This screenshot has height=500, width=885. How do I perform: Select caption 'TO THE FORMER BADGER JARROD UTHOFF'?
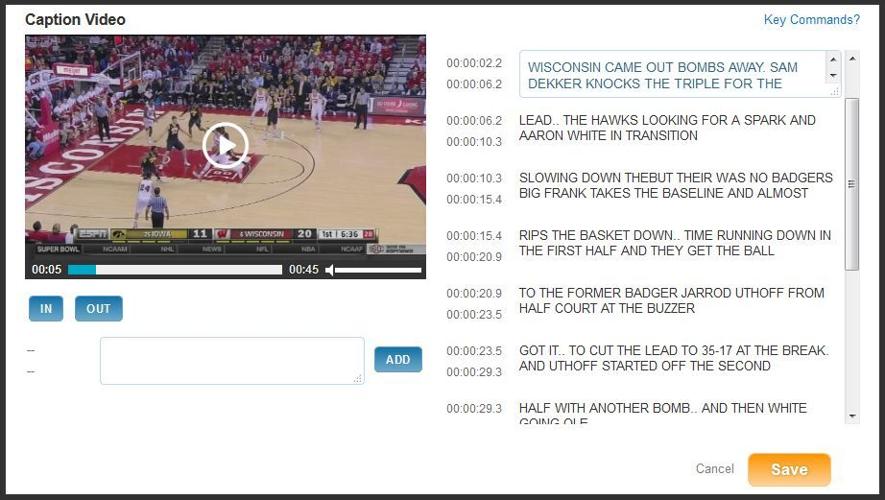point(672,301)
